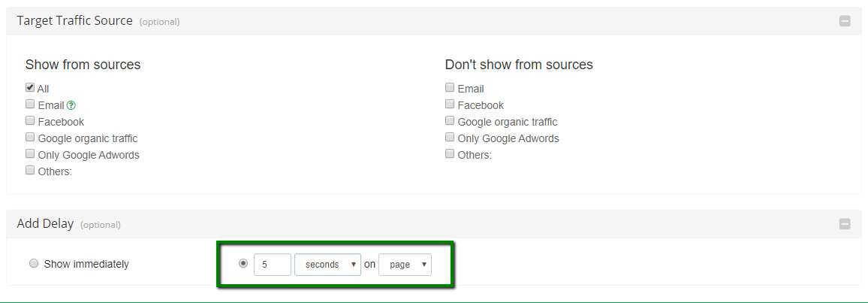Select the Show immediately radio option

click(34, 264)
